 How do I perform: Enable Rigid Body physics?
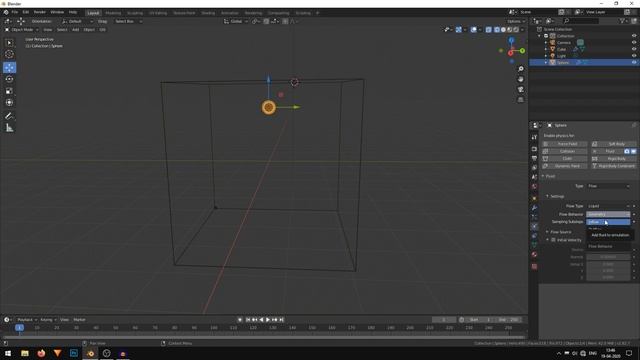click(x=613, y=159)
